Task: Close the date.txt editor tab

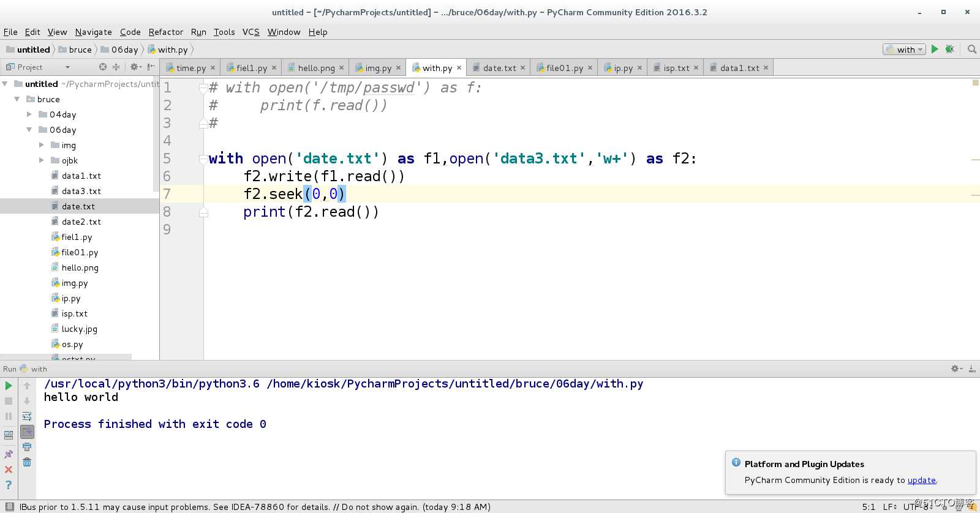Action: (x=522, y=68)
